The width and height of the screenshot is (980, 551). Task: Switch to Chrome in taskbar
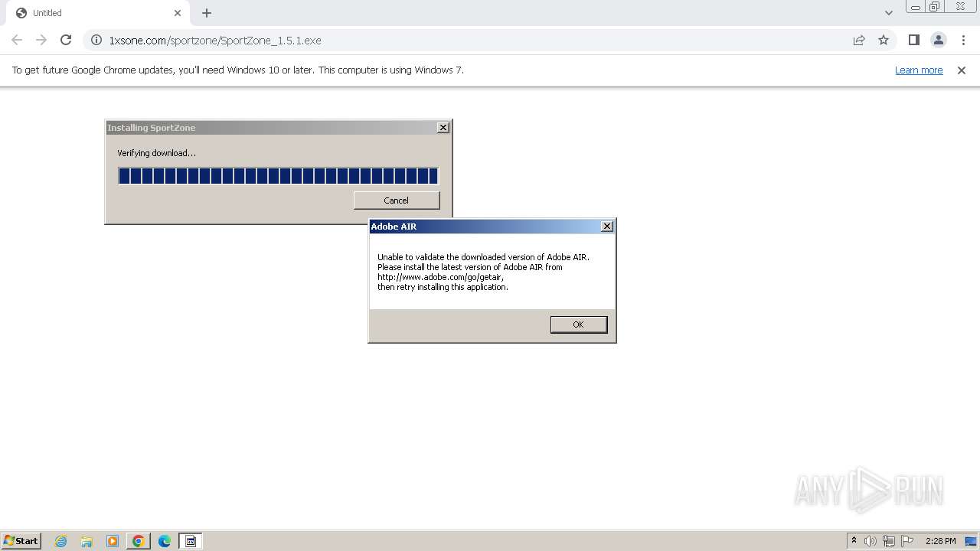[139, 541]
